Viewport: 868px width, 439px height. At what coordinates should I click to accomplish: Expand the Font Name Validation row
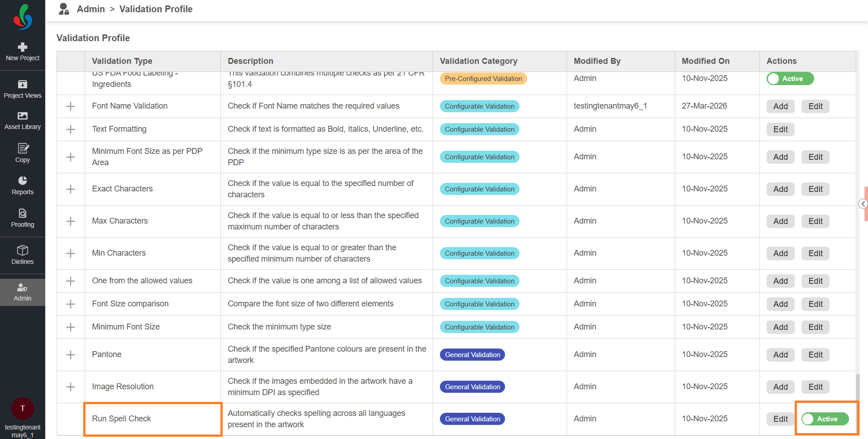(x=71, y=106)
